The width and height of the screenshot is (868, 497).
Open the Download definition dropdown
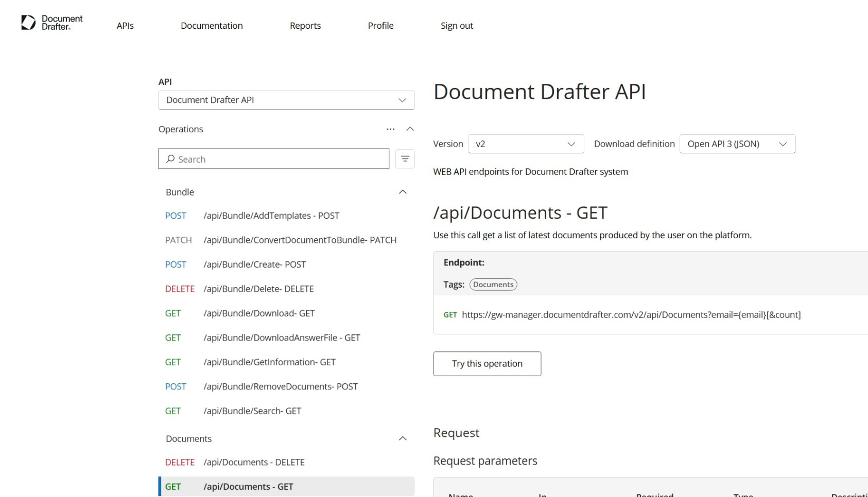pyautogui.click(x=737, y=144)
